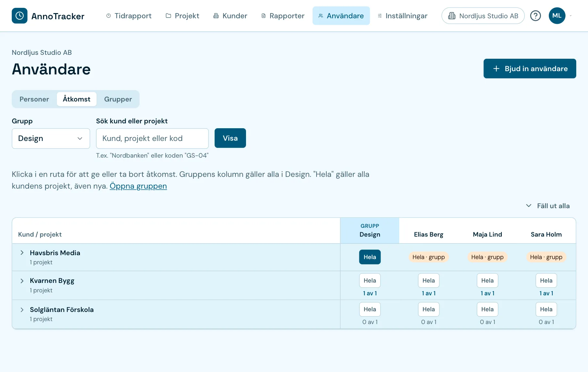Switch to the Grupper tab
The width and height of the screenshot is (588, 372).
pos(118,99)
